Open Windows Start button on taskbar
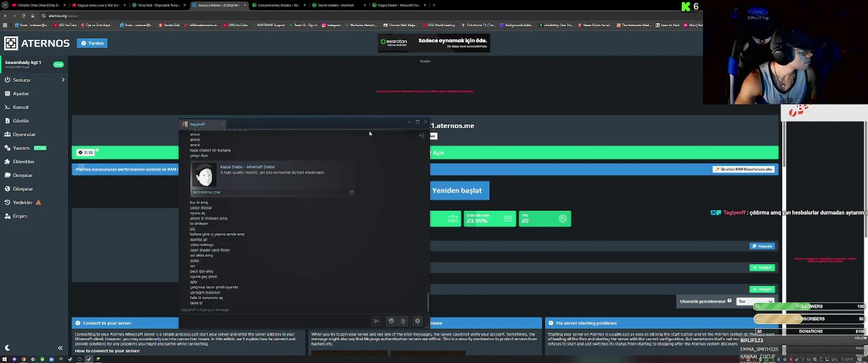This screenshot has width=868, height=363. pos(5,359)
